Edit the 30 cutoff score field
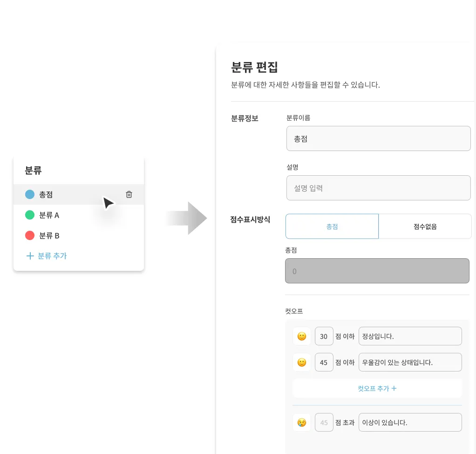Viewport: 476px width, 454px height. click(324, 336)
